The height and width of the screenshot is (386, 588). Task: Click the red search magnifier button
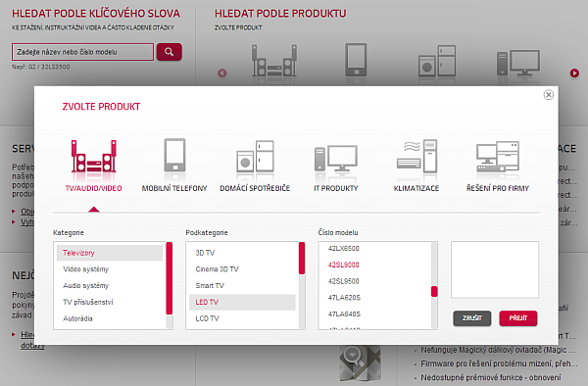(x=170, y=52)
